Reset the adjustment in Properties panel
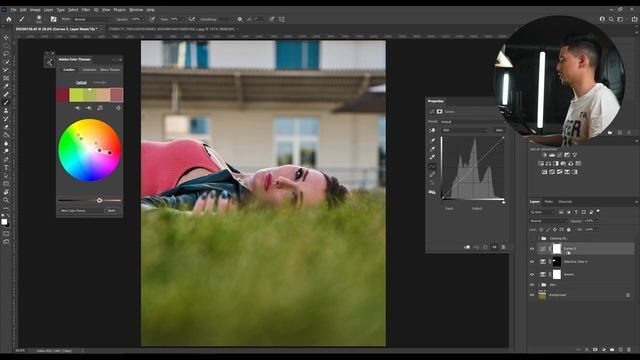Viewport: 640px width, 360px height. pos(485,247)
